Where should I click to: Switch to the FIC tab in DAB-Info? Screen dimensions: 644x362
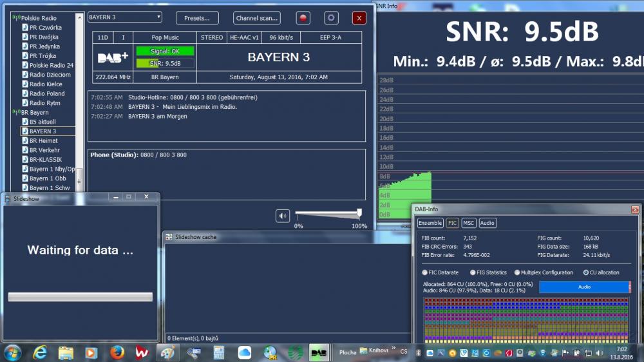[452, 223]
